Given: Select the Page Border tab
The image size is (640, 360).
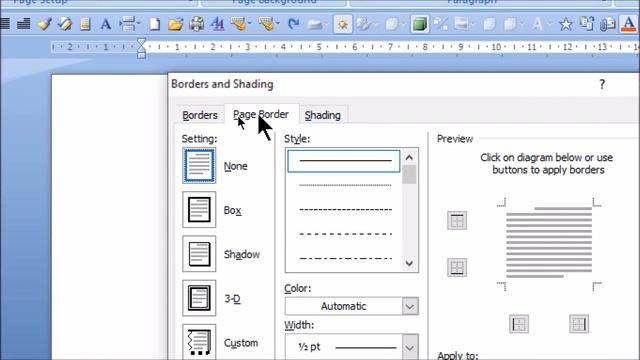Looking at the screenshot, I should 261,115.
